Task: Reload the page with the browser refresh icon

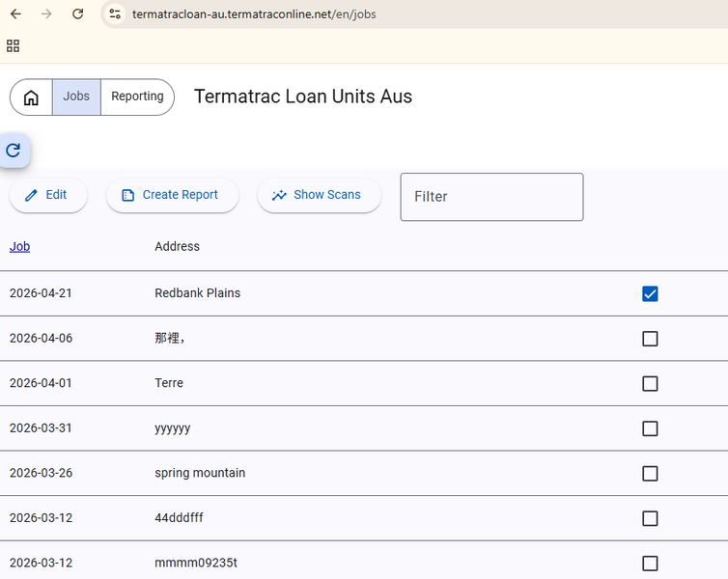Action: [x=77, y=14]
